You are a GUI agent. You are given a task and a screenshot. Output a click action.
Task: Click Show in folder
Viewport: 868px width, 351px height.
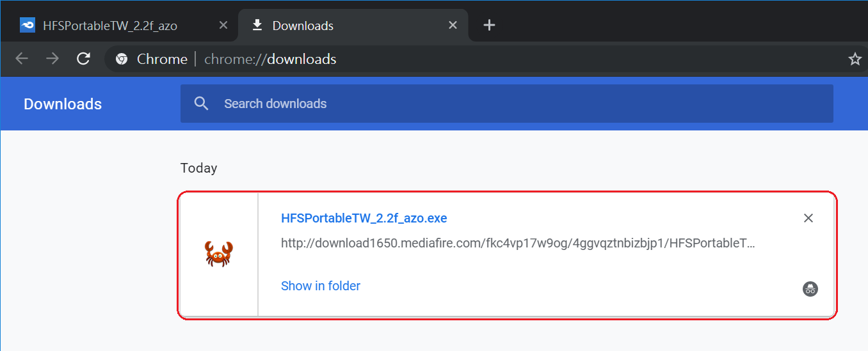tap(321, 286)
